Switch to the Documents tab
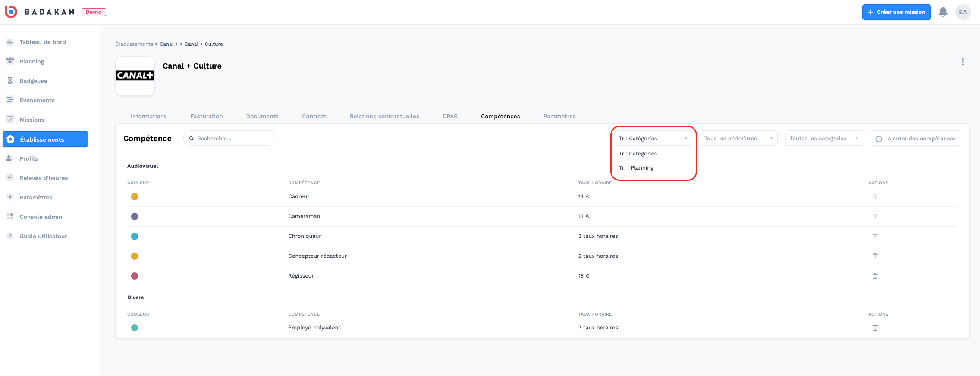This screenshot has height=376, width=980. click(x=262, y=117)
